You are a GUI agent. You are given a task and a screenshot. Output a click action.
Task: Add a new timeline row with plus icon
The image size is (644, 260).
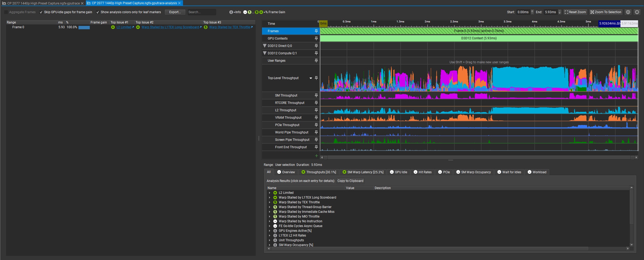[x=316, y=156]
